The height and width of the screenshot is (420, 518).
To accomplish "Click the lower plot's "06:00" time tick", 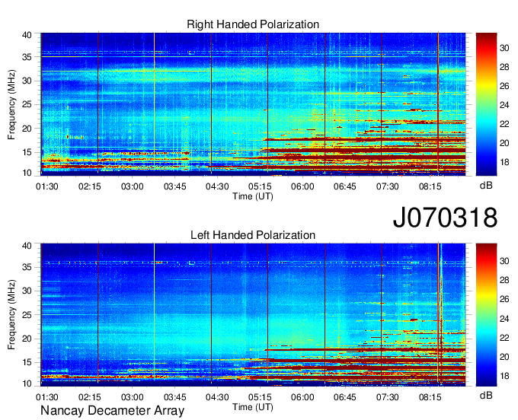I will pos(302,397).
